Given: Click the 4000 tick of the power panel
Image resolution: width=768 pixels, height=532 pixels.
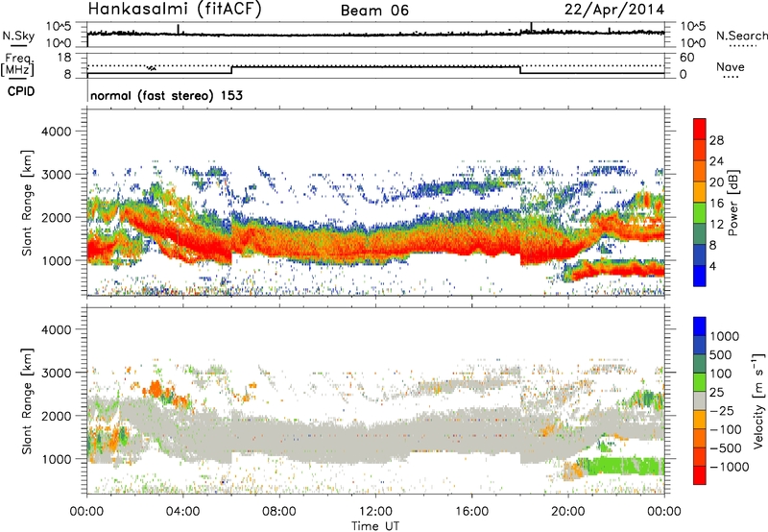Looking at the screenshot, I should point(57,132).
